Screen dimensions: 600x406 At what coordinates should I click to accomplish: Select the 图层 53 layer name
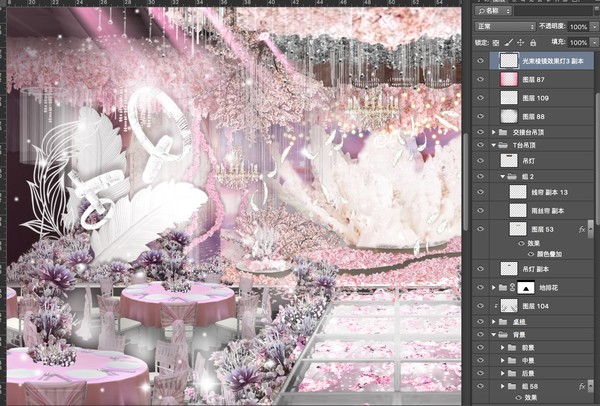(543, 230)
